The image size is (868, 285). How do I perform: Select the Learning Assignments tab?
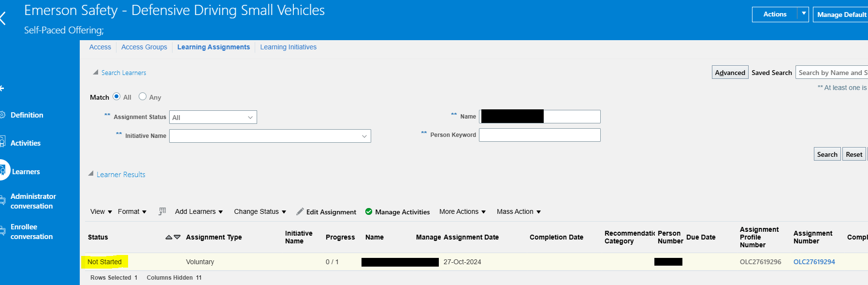[x=214, y=47]
